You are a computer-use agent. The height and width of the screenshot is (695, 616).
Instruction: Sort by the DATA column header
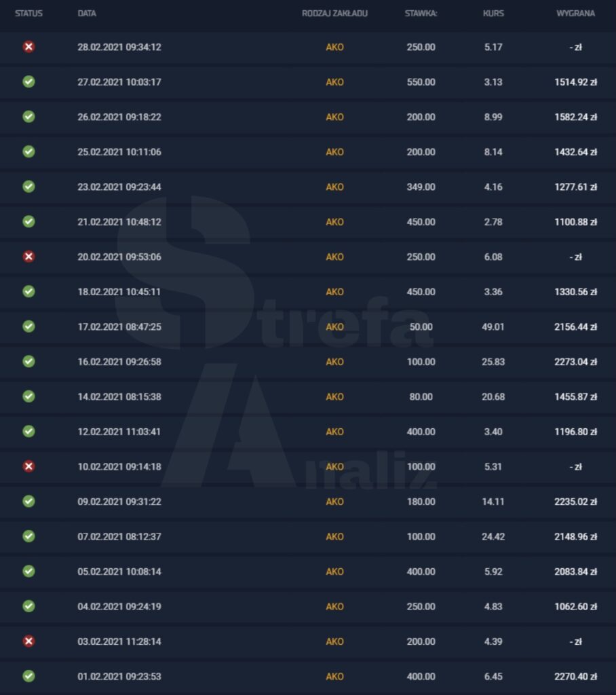(87, 14)
